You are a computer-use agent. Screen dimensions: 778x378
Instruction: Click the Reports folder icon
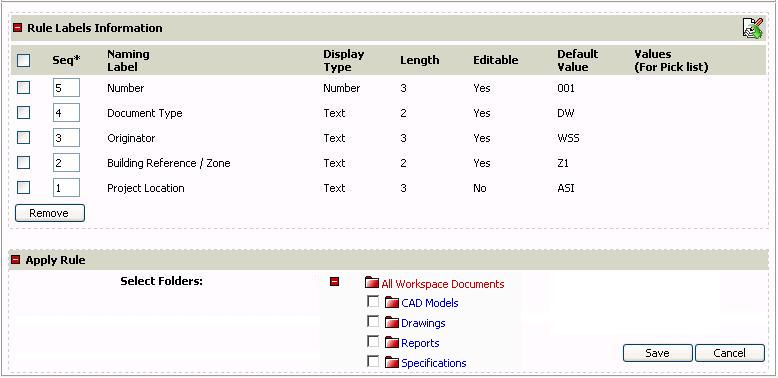pos(392,343)
